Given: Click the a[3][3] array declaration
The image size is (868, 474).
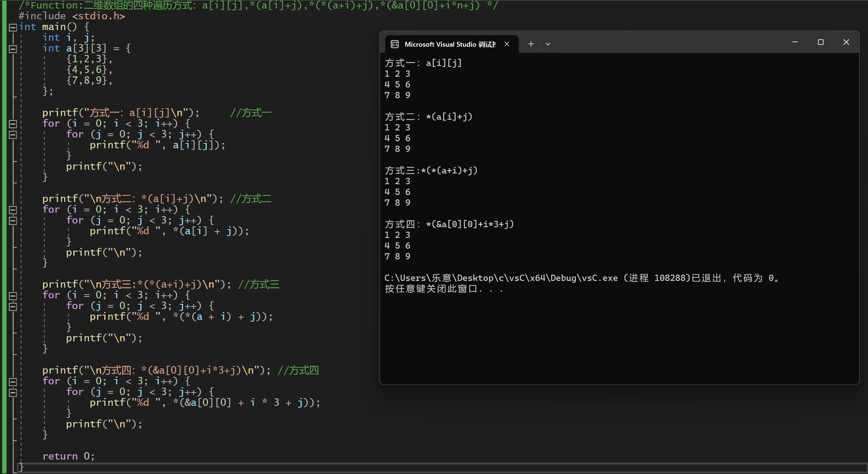Looking at the screenshot, I should [86, 48].
